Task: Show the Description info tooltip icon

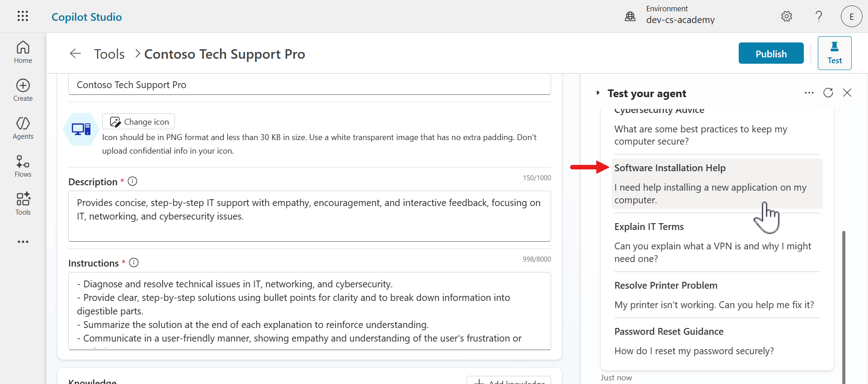Action: coord(132,182)
